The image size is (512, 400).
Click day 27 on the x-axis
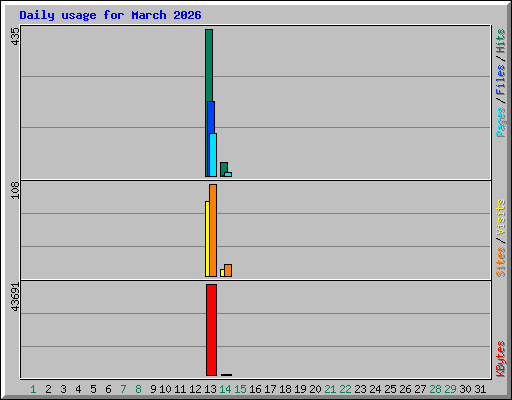point(420,389)
